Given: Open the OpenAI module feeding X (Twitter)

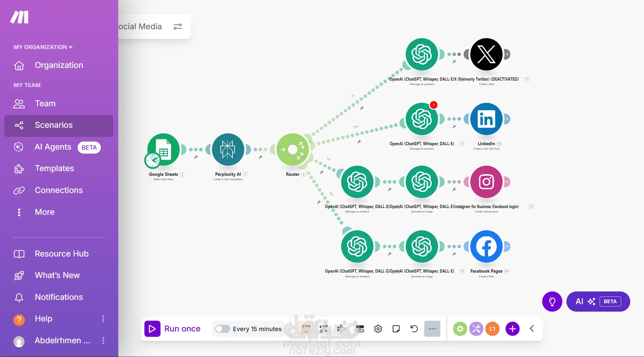Looking at the screenshot, I should click(422, 54).
